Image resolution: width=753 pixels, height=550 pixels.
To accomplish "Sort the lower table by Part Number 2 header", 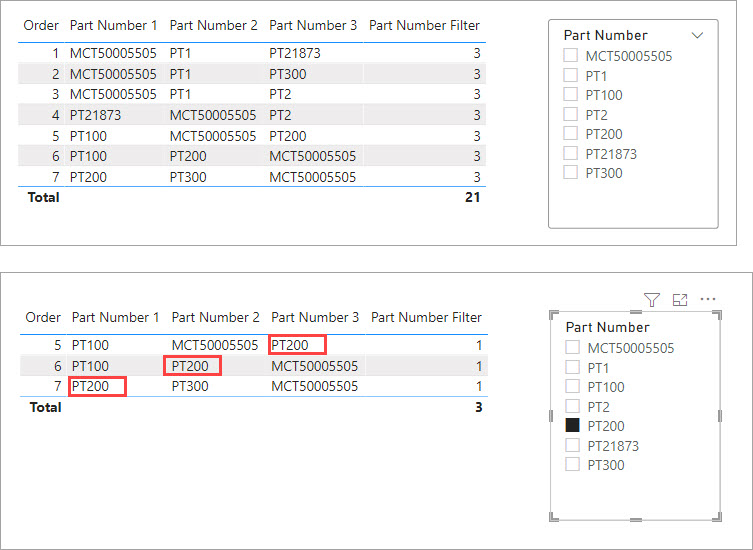I will tap(215, 318).
